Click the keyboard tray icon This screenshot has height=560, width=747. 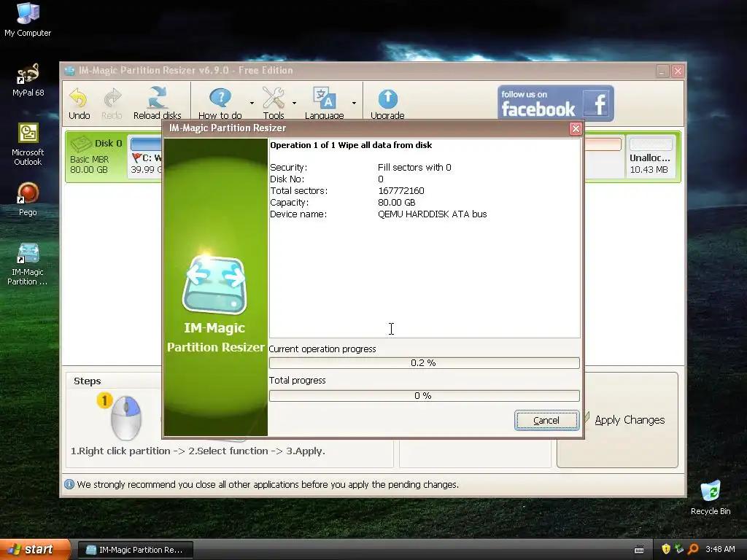[639, 550]
